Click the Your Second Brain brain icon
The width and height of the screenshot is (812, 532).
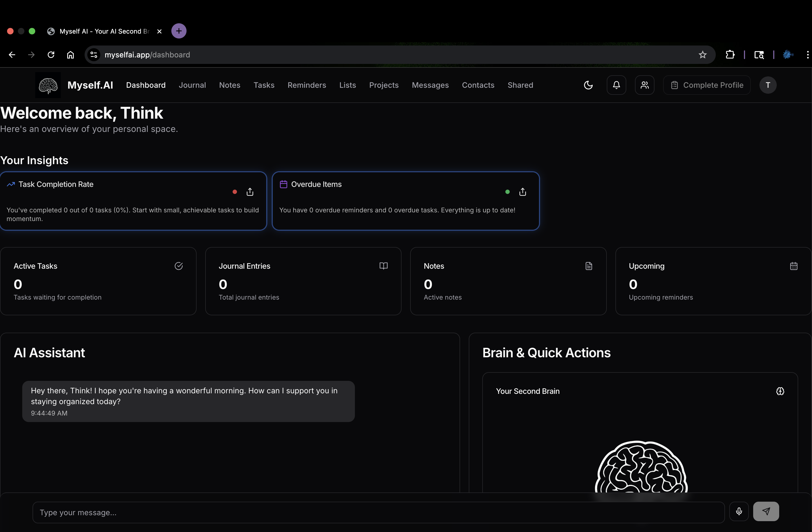pyautogui.click(x=780, y=391)
